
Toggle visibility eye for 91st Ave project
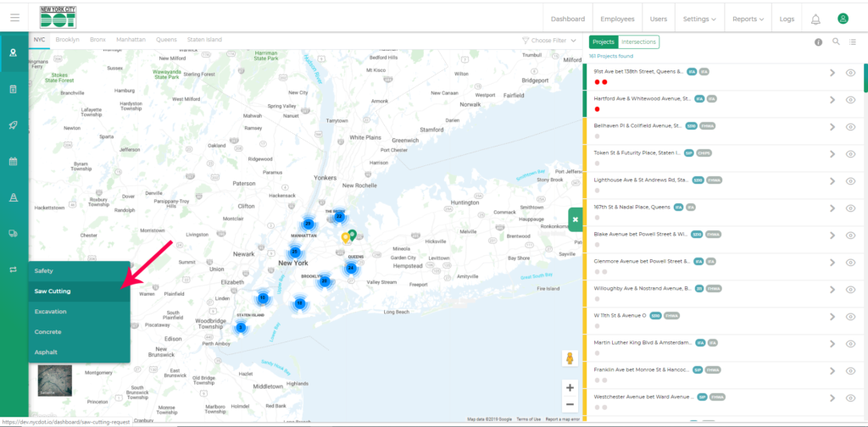[851, 73]
